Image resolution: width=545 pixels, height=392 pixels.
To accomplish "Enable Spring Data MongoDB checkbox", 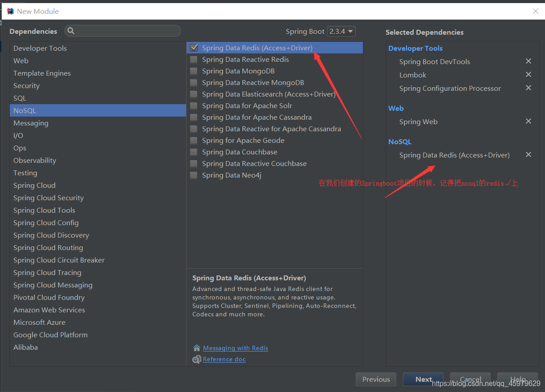I will (x=194, y=71).
